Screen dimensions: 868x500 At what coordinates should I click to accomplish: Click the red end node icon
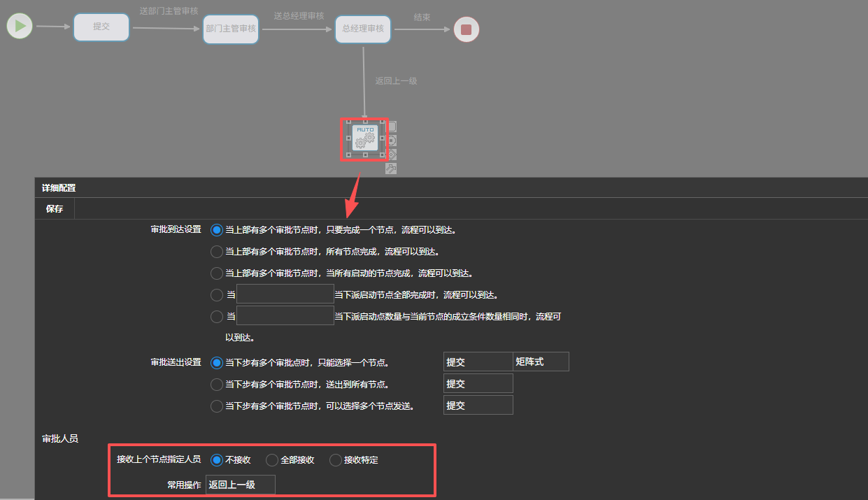click(x=467, y=29)
